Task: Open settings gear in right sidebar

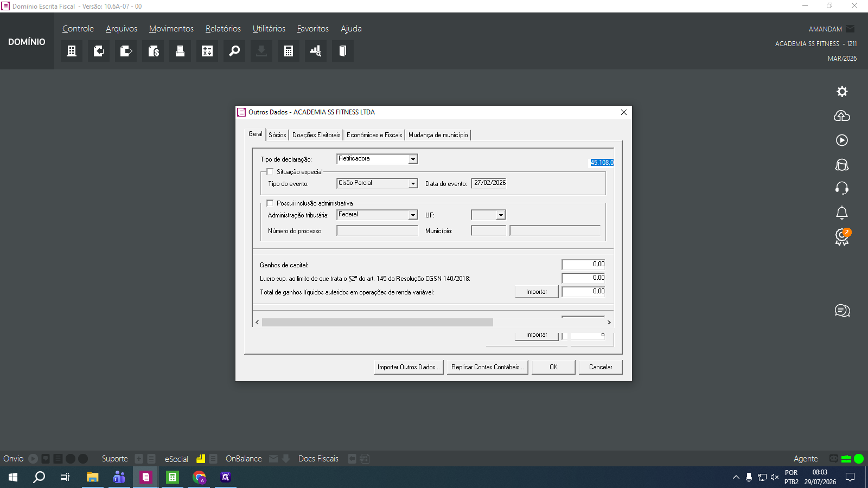Action: tap(842, 92)
